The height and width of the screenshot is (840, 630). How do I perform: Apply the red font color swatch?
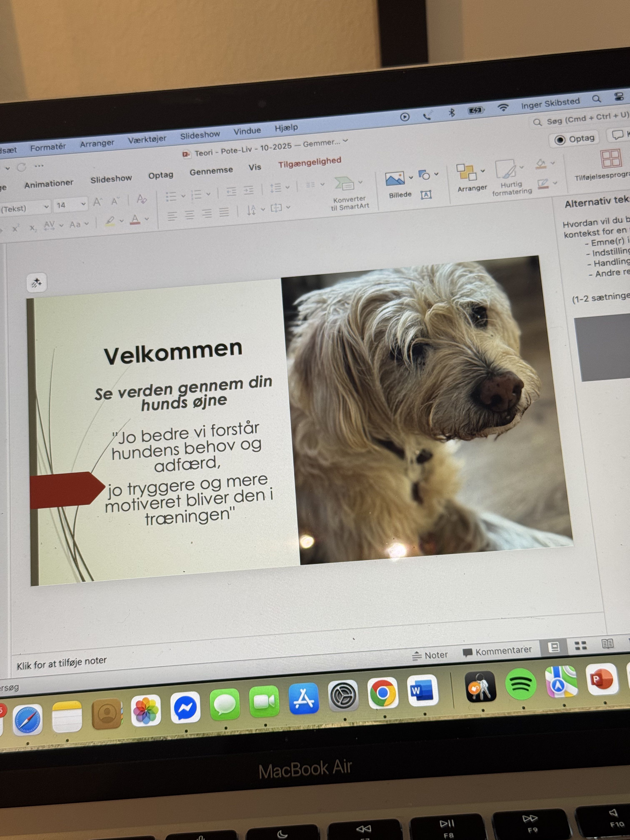135,220
